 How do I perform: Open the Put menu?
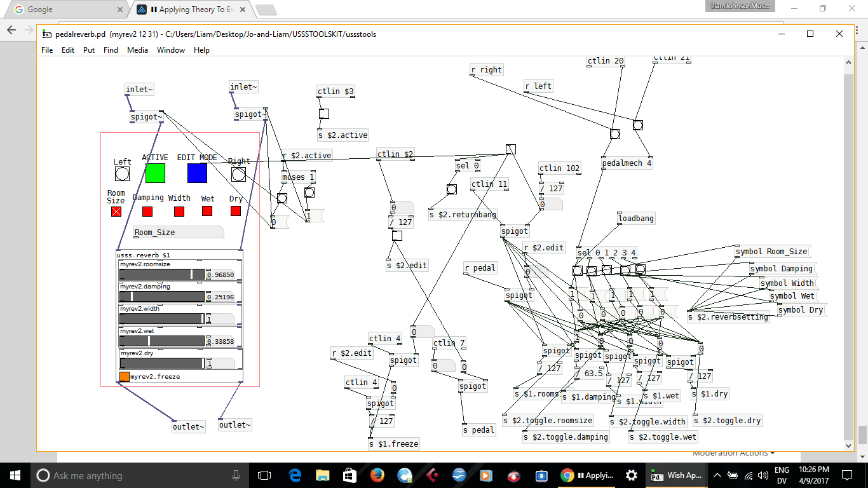coord(89,50)
